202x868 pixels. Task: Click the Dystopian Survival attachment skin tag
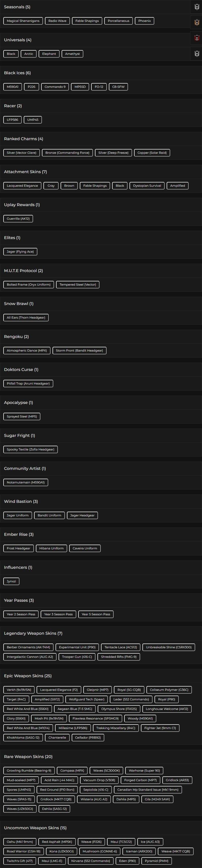147,186
